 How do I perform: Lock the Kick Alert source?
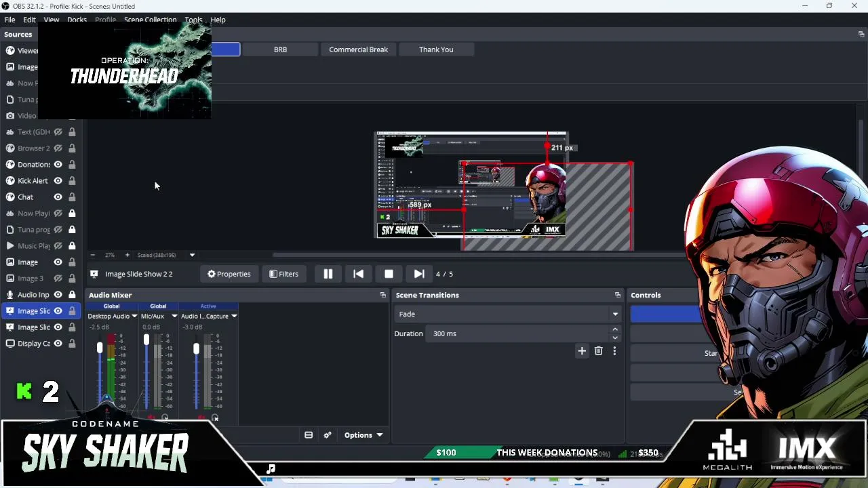tap(72, 181)
